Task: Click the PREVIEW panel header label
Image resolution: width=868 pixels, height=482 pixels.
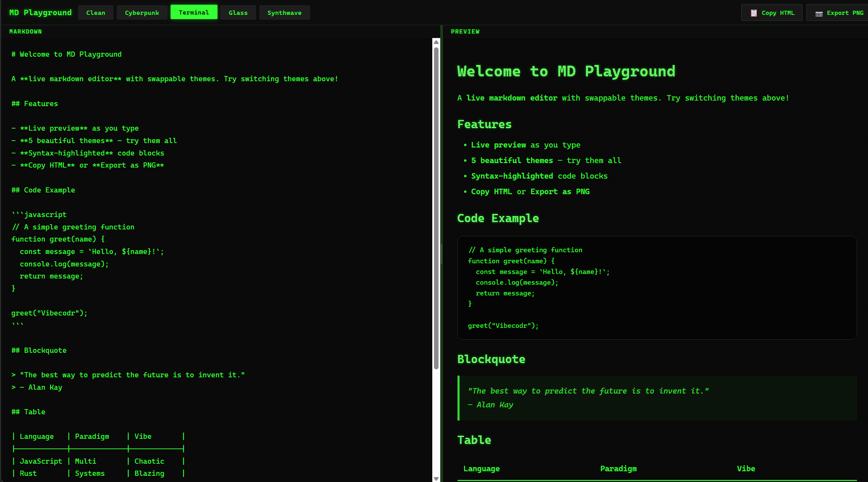Action: click(x=465, y=31)
